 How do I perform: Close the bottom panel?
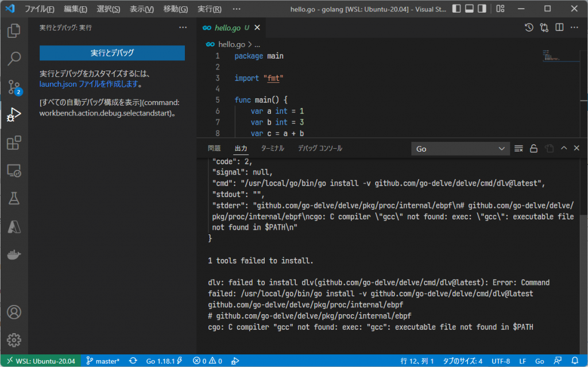pyautogui.click(x=577, y=148)
